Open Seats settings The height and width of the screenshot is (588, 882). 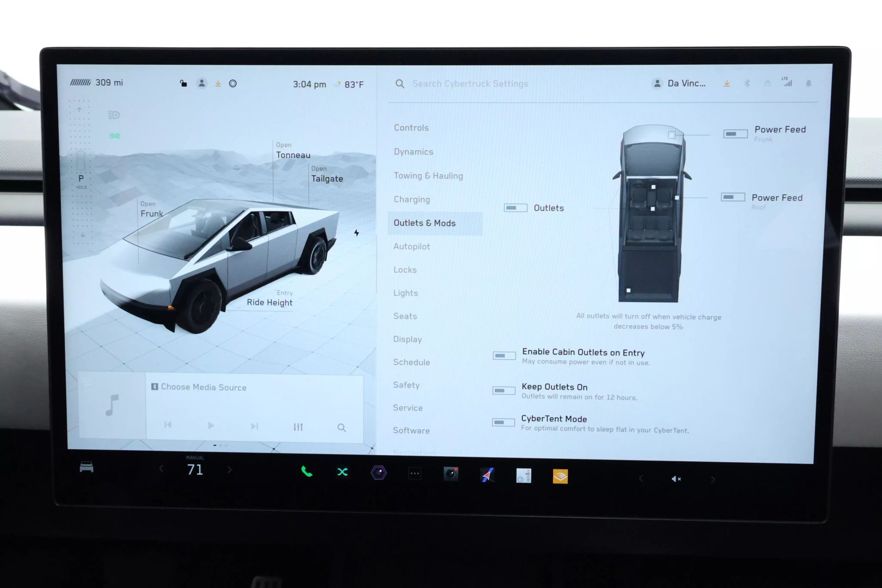[405, 316]
